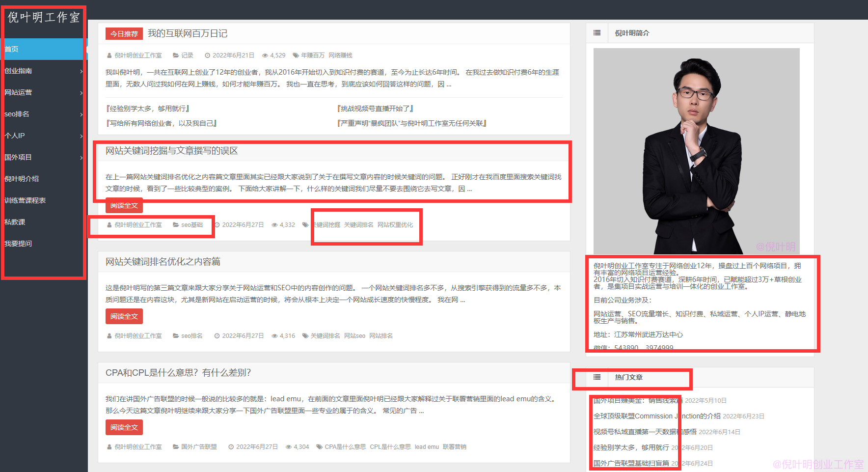Screen dimensions: 868x472
Task: Open the 网站权重优化 tag
Action: click(x=395, y=225)
